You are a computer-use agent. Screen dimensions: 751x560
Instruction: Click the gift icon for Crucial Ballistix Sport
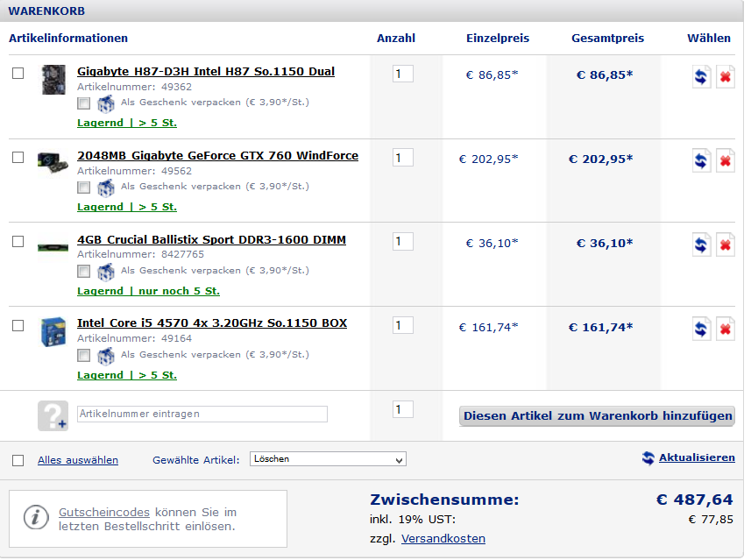[106, 272]
